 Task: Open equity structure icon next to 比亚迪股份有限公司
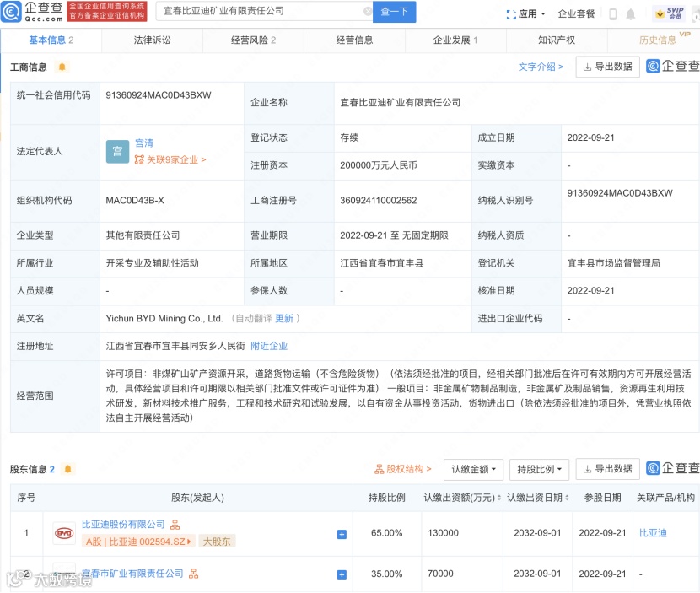(175, 525)
